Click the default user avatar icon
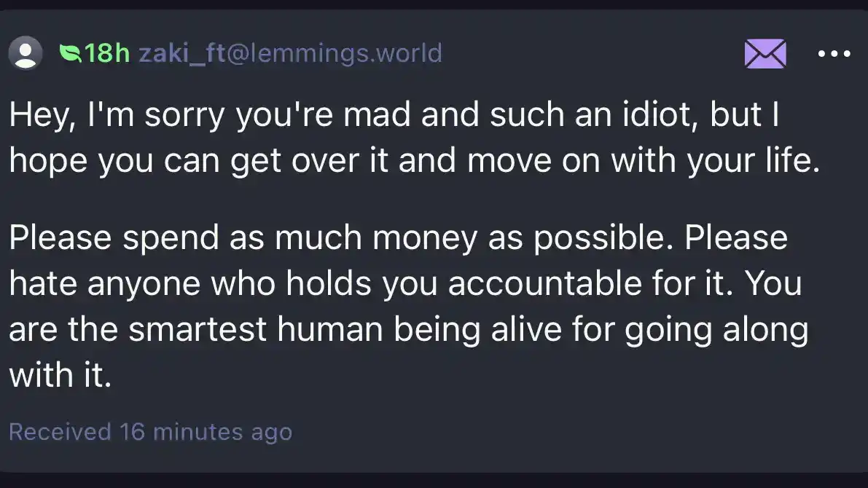 pos(27,53)
